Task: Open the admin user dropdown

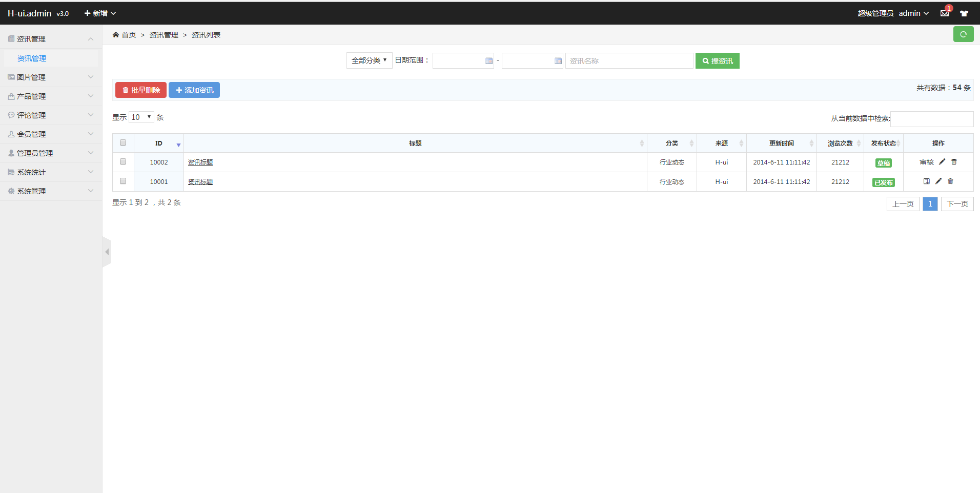Action: [x=914, y=13]
